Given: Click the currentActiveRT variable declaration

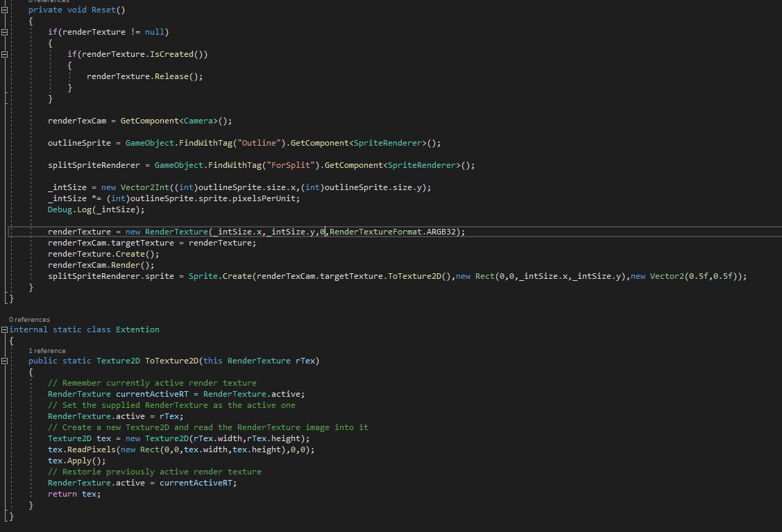Looking at the screenshot, I should (x=152, y=395).
